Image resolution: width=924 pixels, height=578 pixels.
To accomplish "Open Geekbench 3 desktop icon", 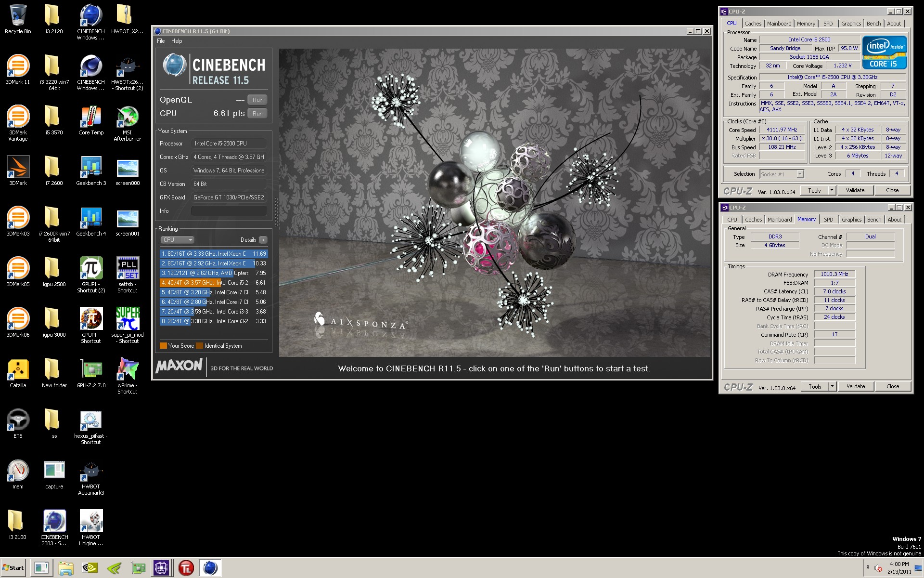I will (x=91, y=171).
